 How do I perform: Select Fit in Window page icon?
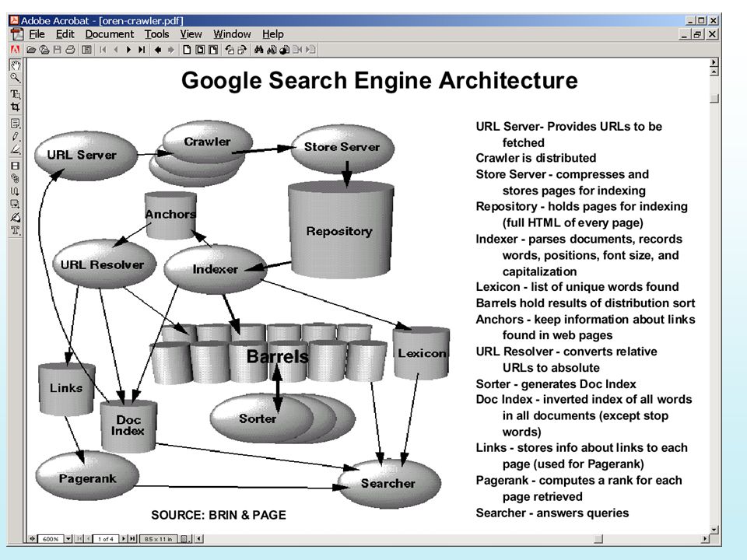pyautogui.click(x=200, y=50)
